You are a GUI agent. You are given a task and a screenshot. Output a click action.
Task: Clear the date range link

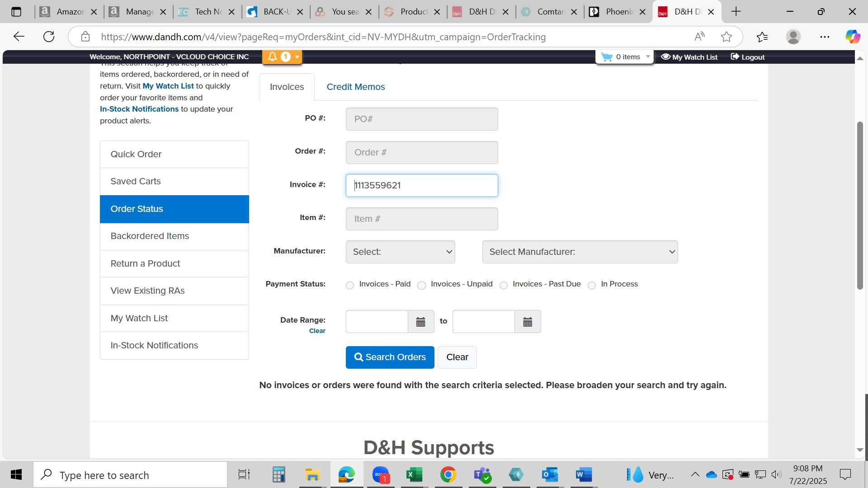tap(317, 331)
